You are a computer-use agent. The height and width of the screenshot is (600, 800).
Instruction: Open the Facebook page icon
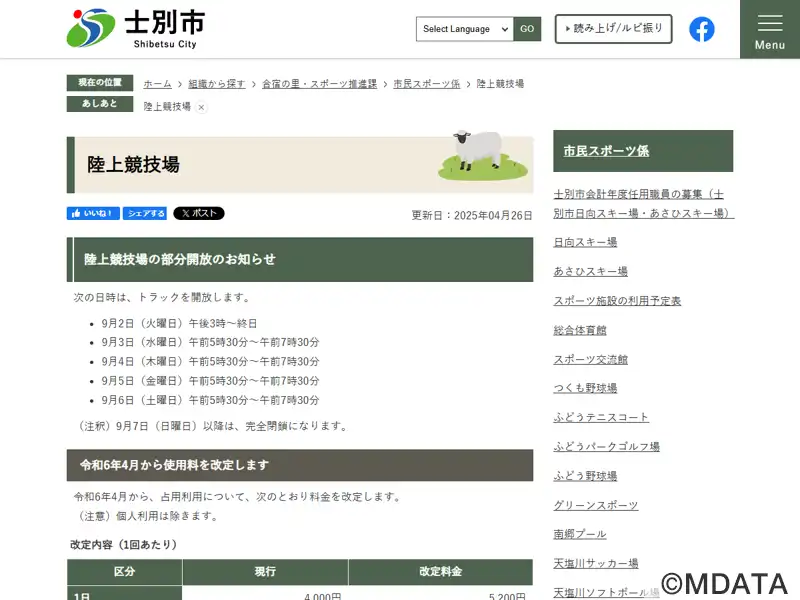point(702,29)
